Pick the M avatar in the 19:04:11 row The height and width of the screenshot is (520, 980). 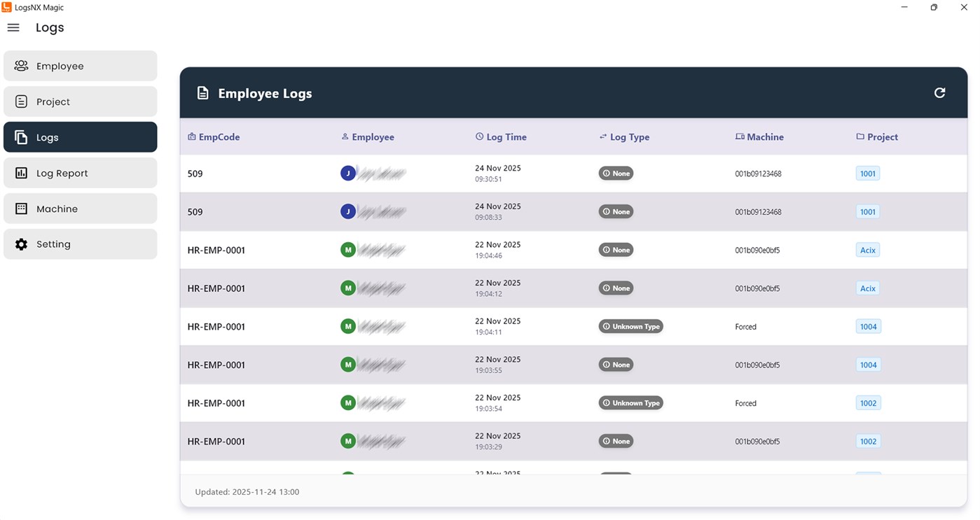coord(348,326)
